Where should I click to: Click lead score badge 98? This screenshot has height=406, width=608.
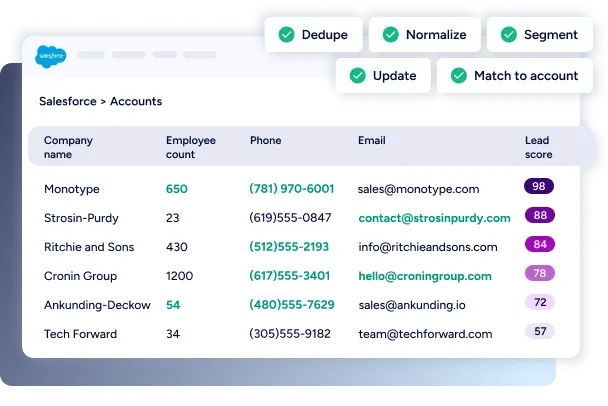(x=539, y=186)
